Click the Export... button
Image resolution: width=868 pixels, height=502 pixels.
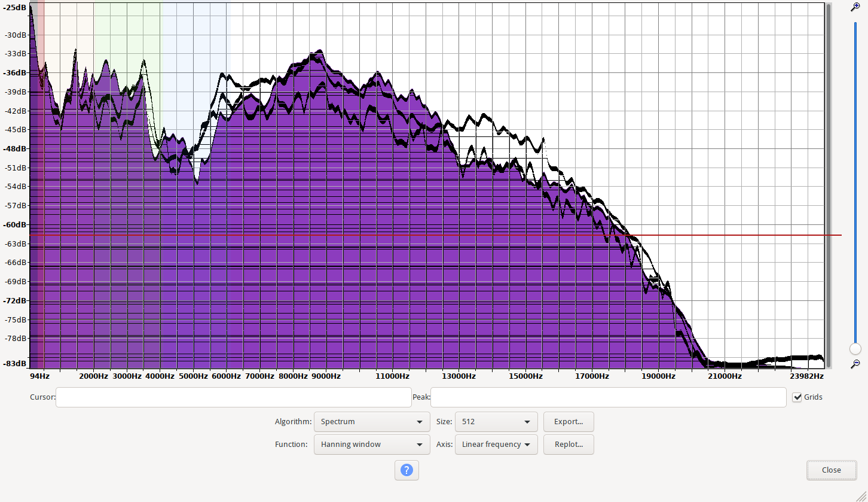(569, 422)
